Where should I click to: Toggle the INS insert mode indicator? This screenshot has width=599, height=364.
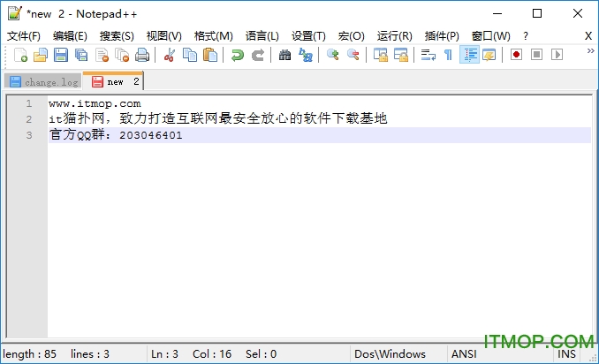566,354
